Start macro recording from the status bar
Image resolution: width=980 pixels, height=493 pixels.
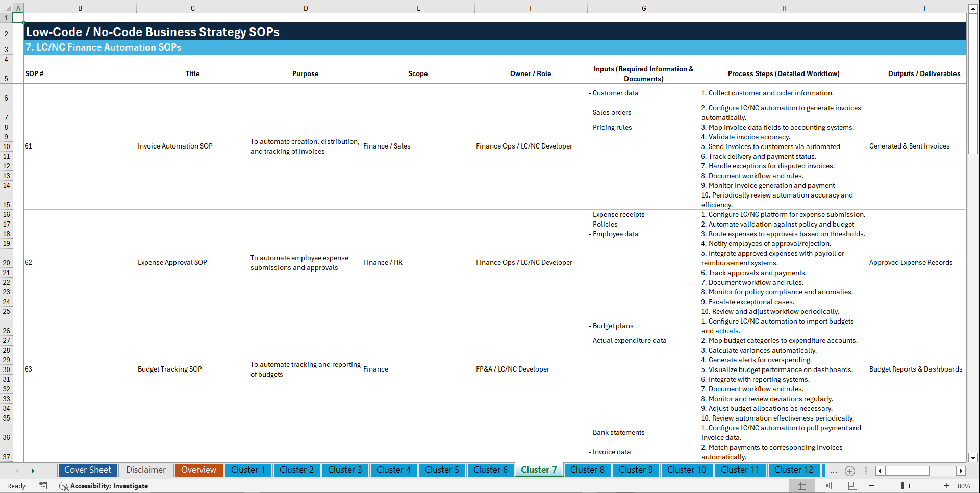[x=43, y=486]
